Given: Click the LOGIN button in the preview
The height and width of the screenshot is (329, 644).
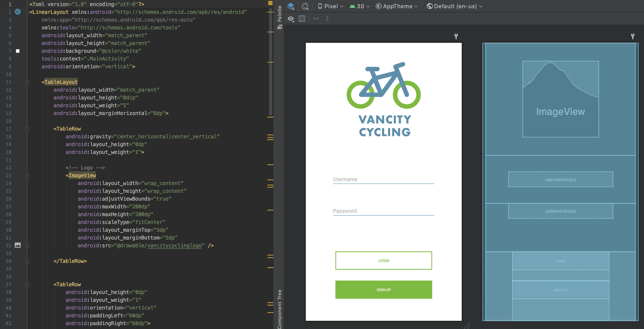Looking at the screenshot, I should click(384, 260).
